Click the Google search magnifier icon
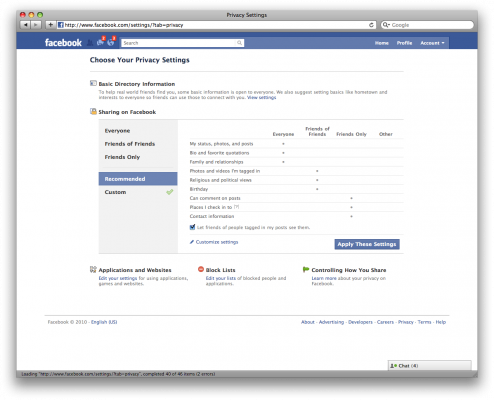Image resolution: width=494 pixels, height=400 pixels. 385,25
